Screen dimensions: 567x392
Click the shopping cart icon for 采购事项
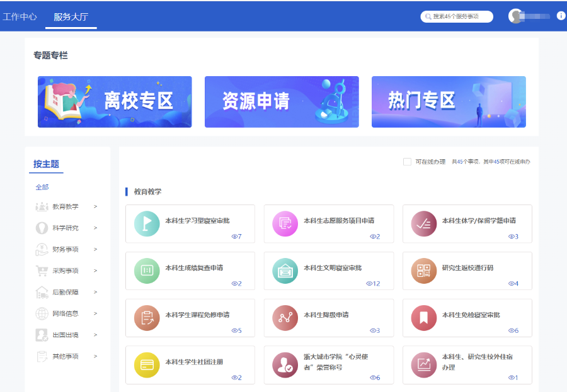coord(42,271)
